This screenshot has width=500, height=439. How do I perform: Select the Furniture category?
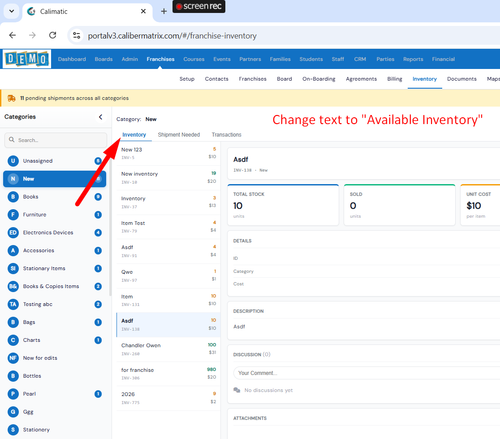pos(55,215)
